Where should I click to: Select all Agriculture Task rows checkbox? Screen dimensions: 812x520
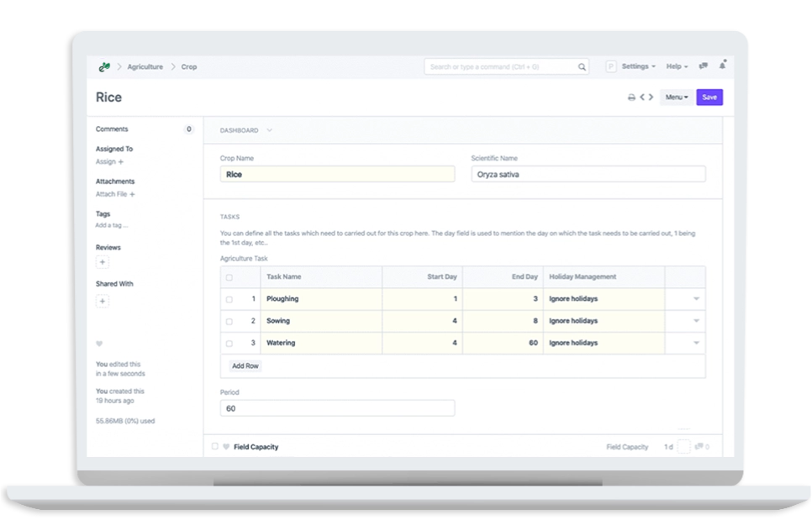pos(229,277)
